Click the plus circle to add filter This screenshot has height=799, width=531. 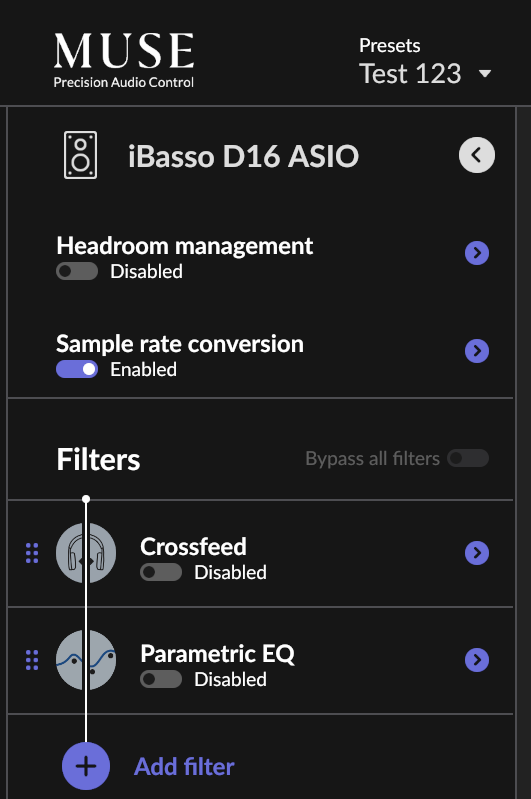point(86,766)
